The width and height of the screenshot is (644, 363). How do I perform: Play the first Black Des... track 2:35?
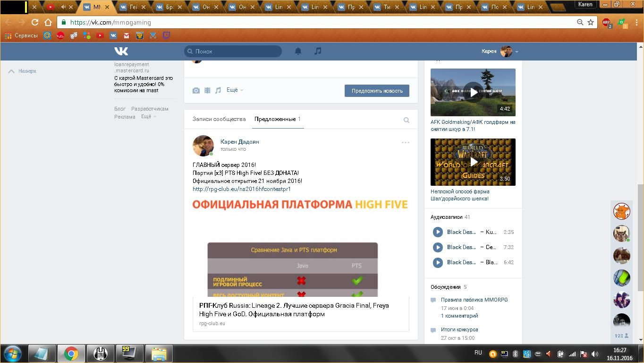[438, 232]
